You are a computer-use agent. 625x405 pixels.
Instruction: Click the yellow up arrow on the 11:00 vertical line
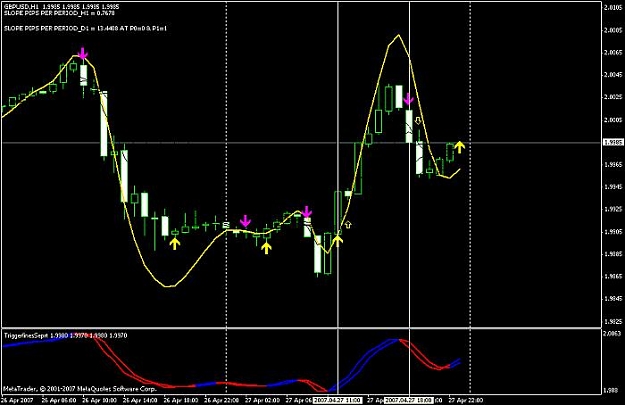point(337,241)
